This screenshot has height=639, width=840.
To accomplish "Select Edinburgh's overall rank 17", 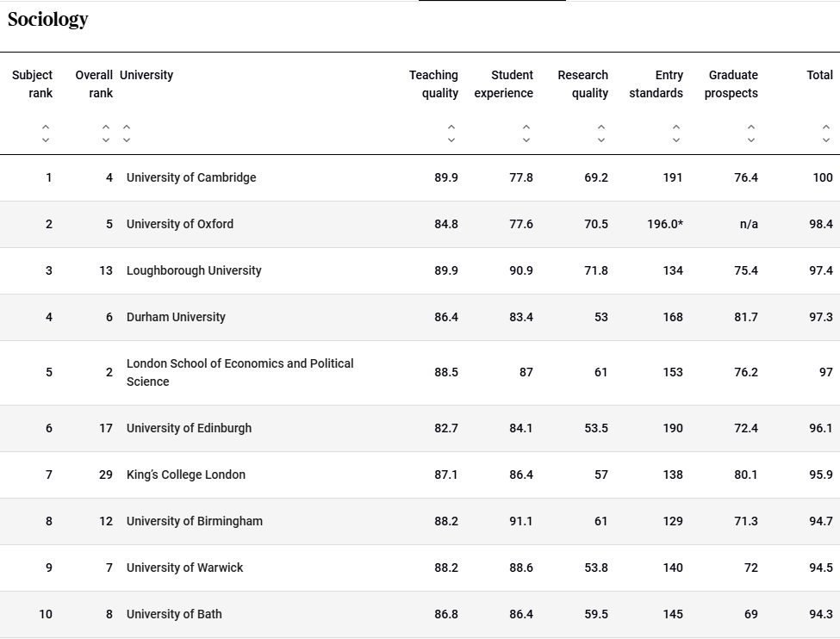I will click(x=106, y=428).
